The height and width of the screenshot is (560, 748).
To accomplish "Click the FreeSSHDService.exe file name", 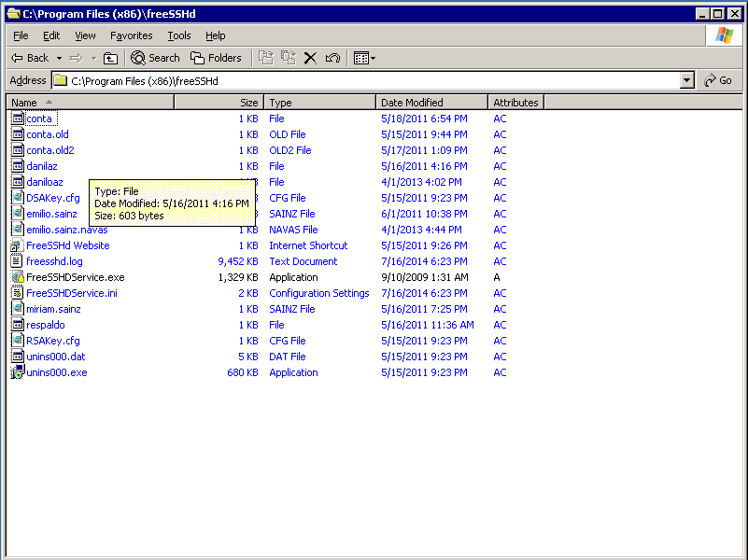I will tap(76, 277).
